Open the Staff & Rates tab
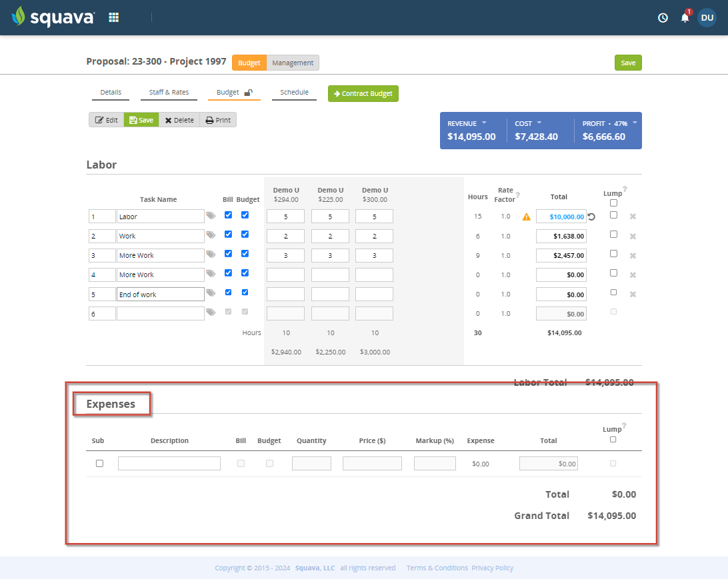728x579 pixels. point(169,92)
